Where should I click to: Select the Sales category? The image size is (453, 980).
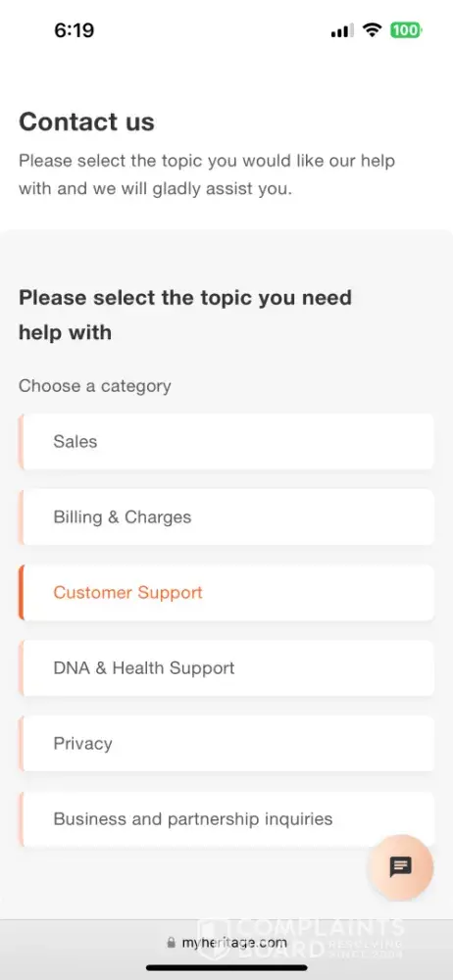point(226,441)
